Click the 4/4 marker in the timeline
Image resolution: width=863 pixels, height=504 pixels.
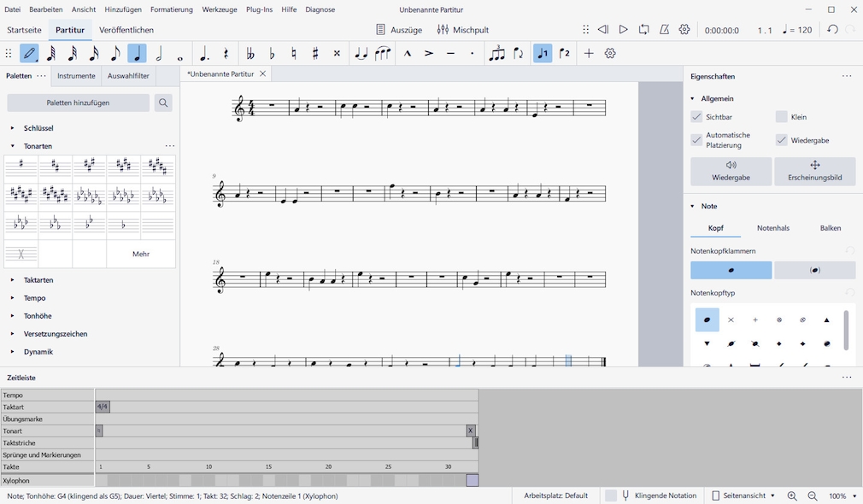[x=101, y=407]
